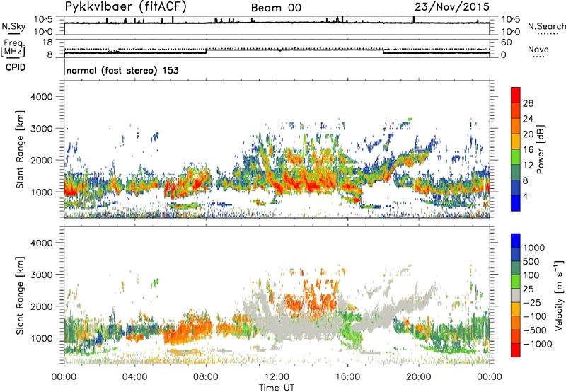Click the 28 tick on Power colorbar

click(528, 103)
